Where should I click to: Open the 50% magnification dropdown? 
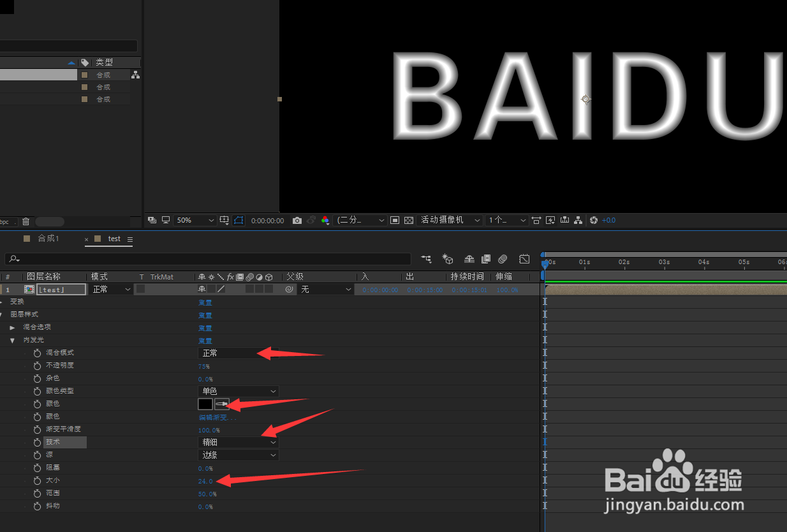[x=195, y=220]
